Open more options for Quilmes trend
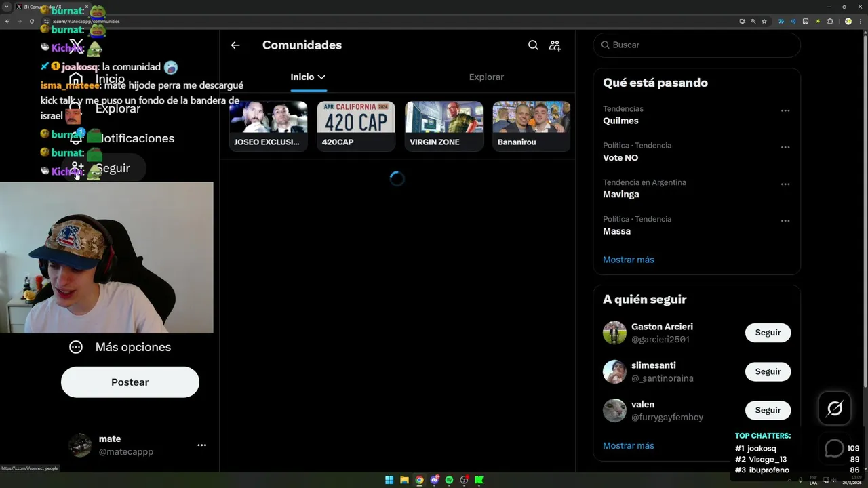Viewport: 868px width, 488px height. pyautogui.click(x=785, y=110)
